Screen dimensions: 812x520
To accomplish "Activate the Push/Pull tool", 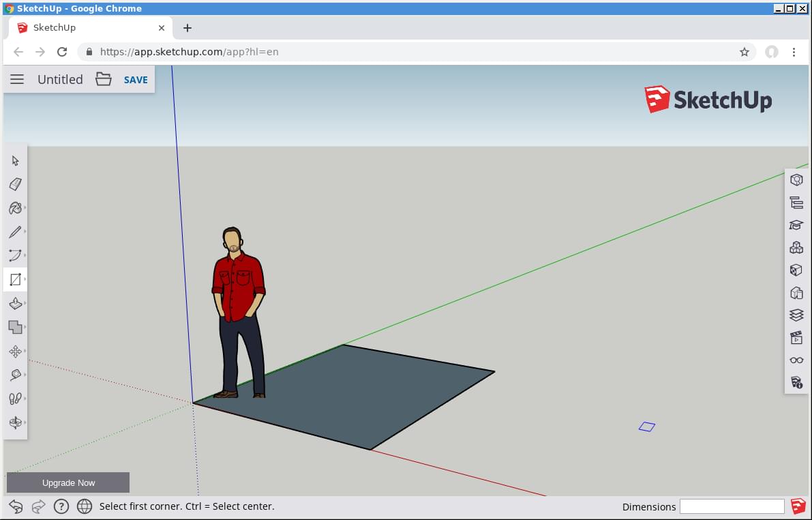I will pos(15,303).
